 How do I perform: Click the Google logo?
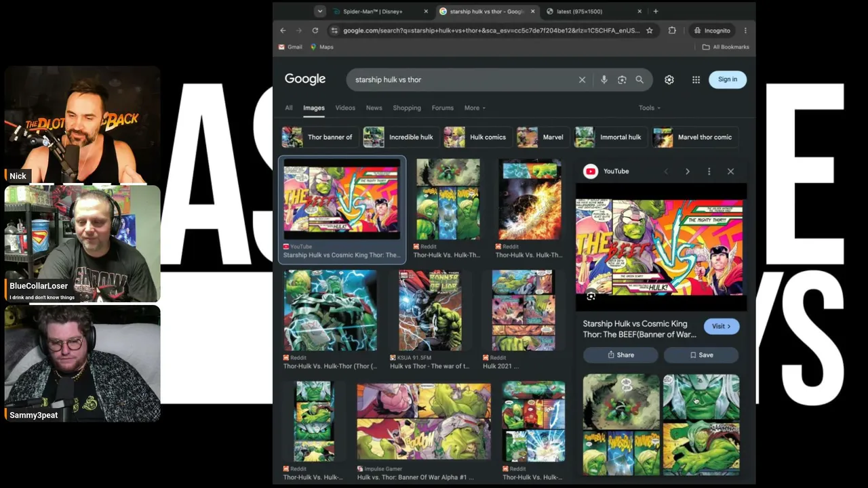coord(305,79)
